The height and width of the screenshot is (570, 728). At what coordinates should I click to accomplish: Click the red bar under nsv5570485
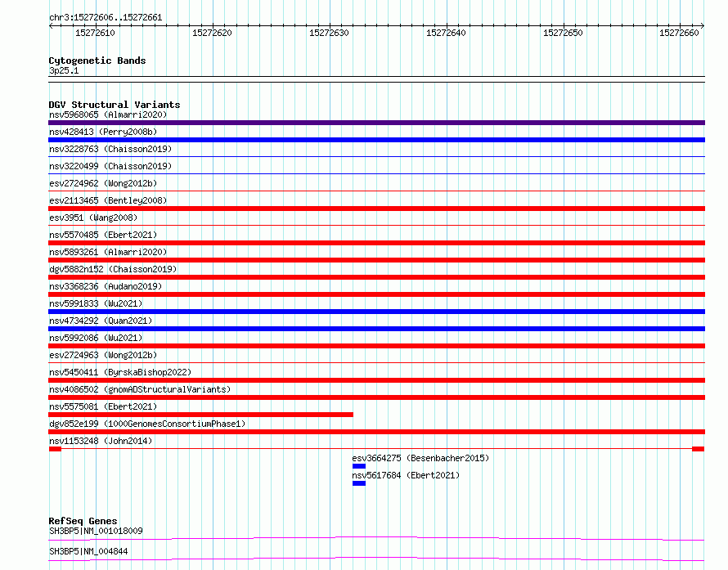pyautogui.click(x=376, y=243)
